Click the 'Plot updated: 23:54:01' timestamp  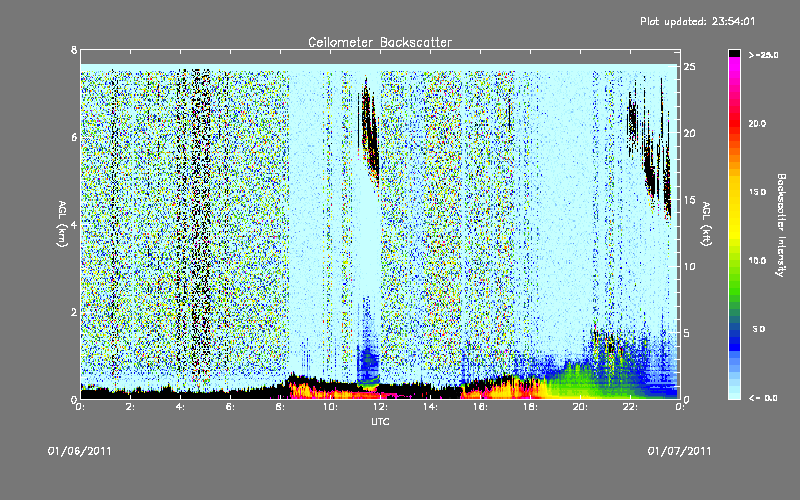click(x=697, y=21)
